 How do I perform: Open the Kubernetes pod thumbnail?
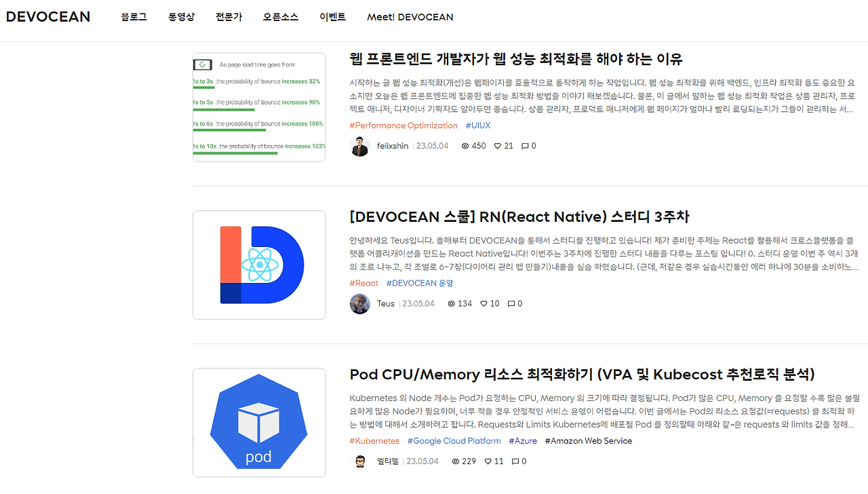click(x=259, y=423)
